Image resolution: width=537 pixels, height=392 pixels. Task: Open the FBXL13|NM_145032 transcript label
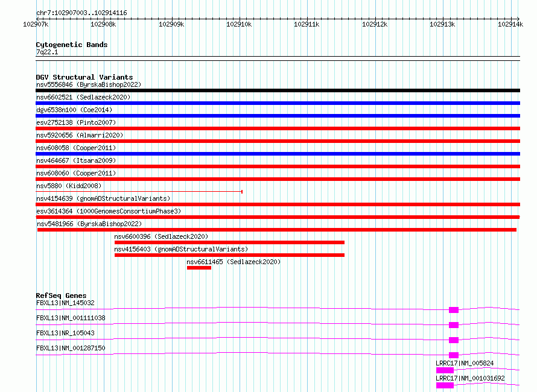[65, 303]
